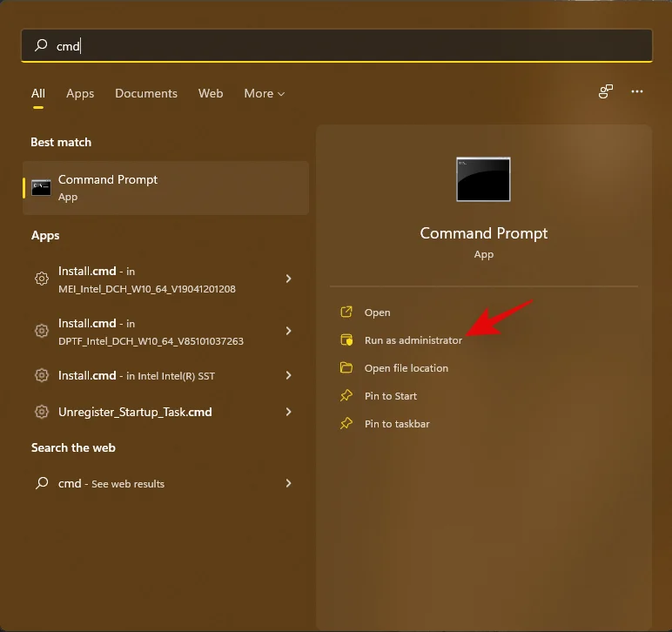The width and height of the screenshot is (672, 632).
Task: Switch to the Apps filter tab
Action: tap(80, 94)
